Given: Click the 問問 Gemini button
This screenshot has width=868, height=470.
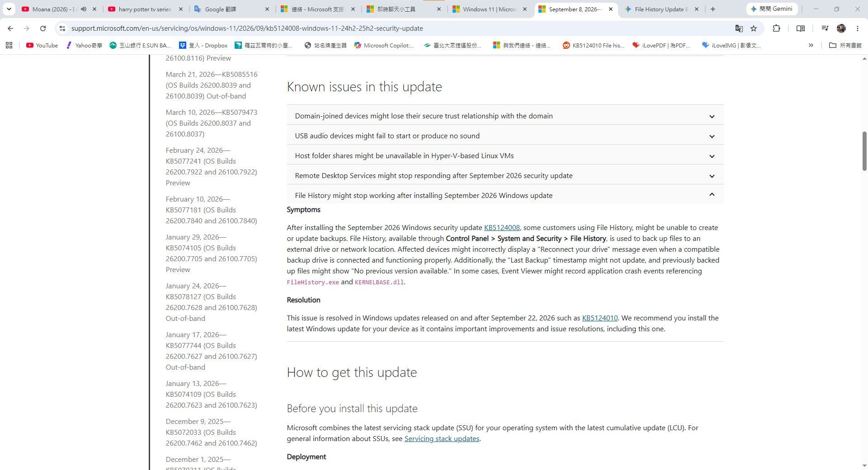Looking at the screenshot, I should 772,9.
